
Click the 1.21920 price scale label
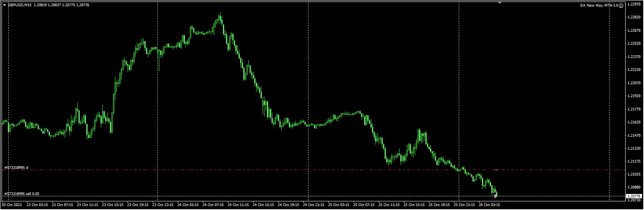[634, 96]
